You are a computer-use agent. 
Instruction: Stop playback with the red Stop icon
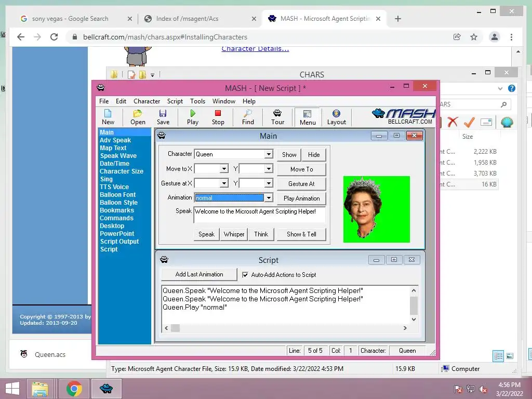(218, 117)
